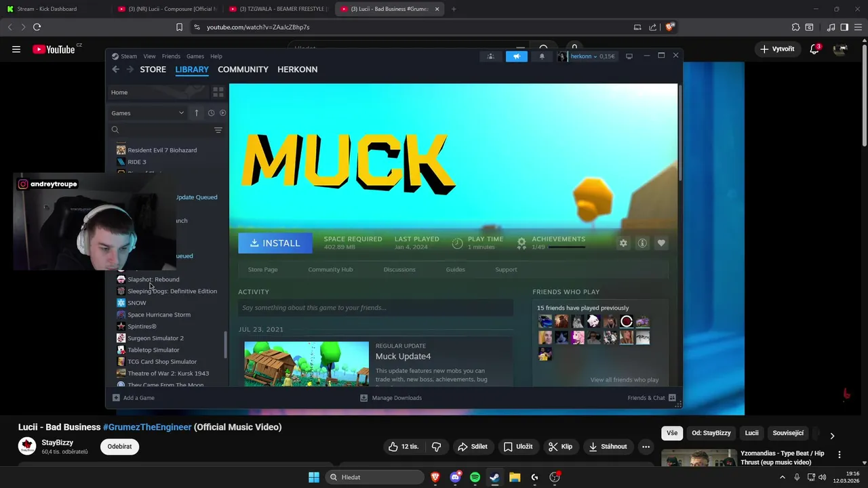Viewport: 868px width, 488px height.
Task: Open Spotify from Windows taskbar
Action: coord(475,477)
